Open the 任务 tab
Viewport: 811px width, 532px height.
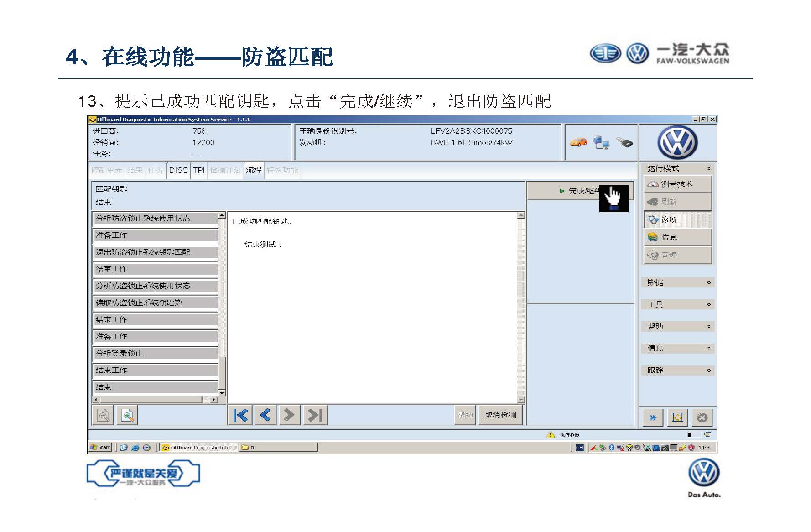click(x=156, y=170)
